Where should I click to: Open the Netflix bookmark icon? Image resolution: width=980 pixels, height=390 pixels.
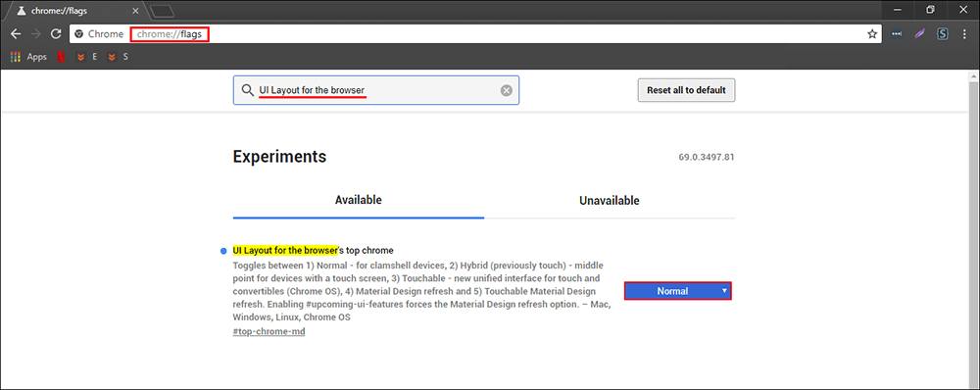tap(61, 57)
